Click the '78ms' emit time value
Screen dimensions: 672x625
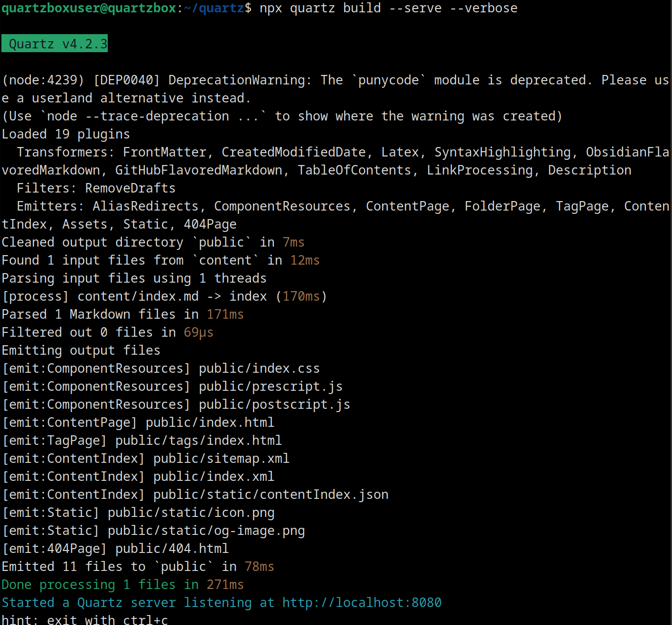259,567
